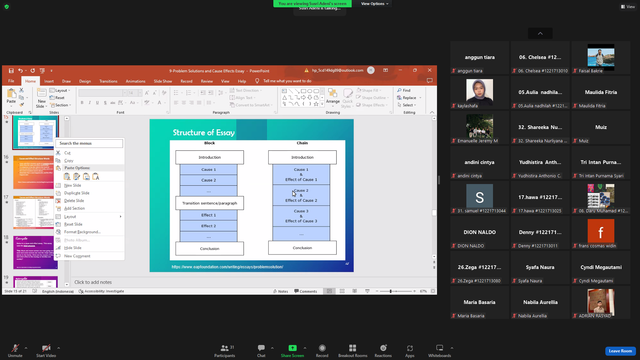
Task: Undo the last action in PowerPoint
Action: click(20, 71)
